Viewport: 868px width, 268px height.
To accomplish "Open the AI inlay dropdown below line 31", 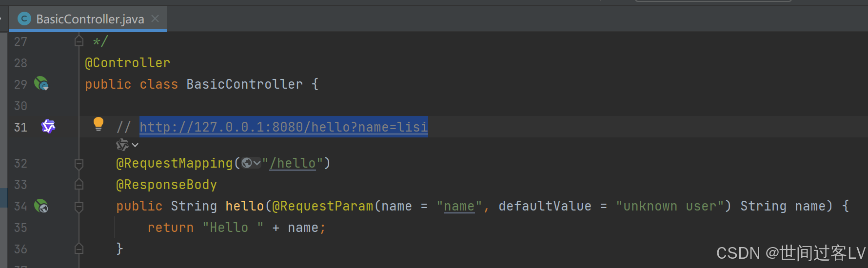I will click(x=128, y=145).
